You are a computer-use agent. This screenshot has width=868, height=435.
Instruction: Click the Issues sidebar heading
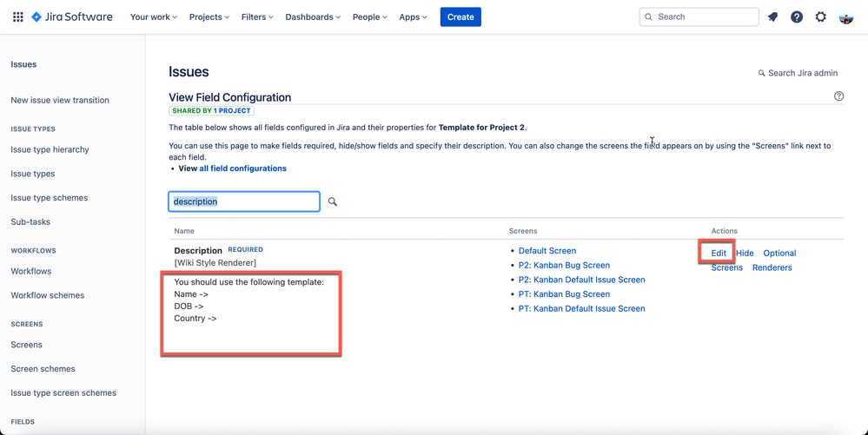tap(23, 64)
